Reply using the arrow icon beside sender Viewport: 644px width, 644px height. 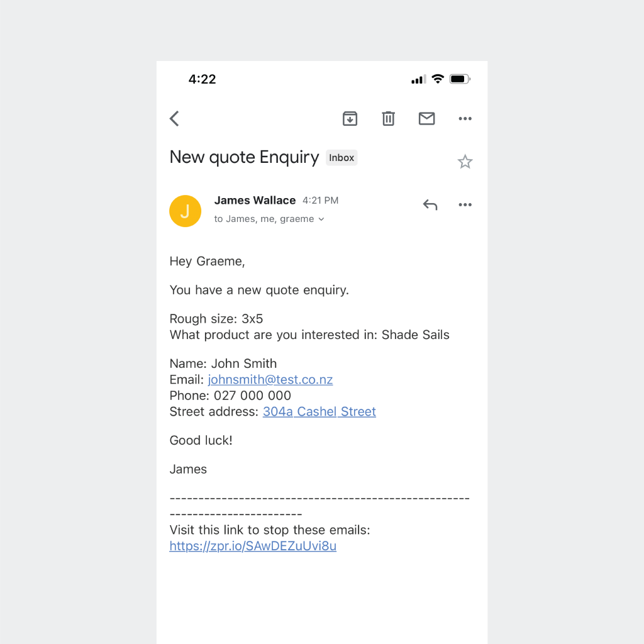click(430, 204)
